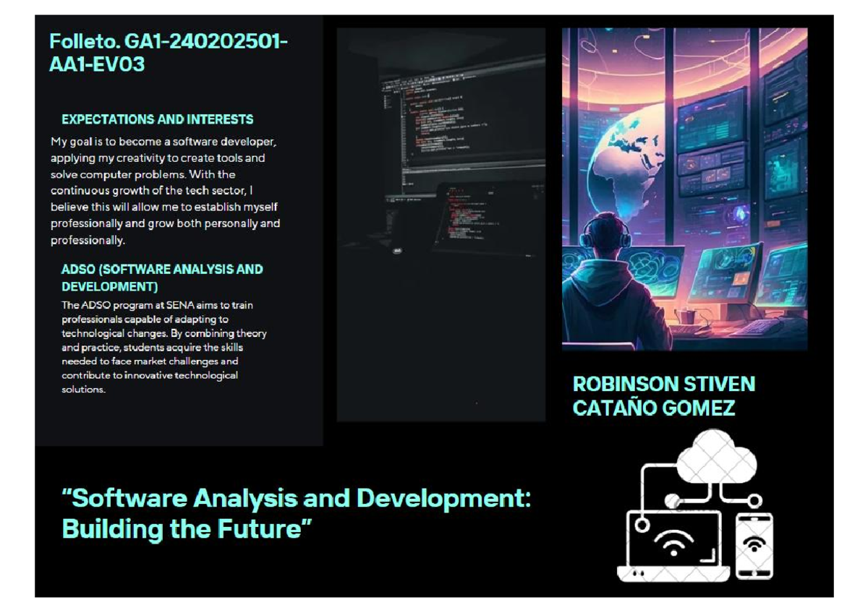This screenshot has height=613, width=868.
Task: Click the dark code editor screen image
Action: tap(441, 225)
